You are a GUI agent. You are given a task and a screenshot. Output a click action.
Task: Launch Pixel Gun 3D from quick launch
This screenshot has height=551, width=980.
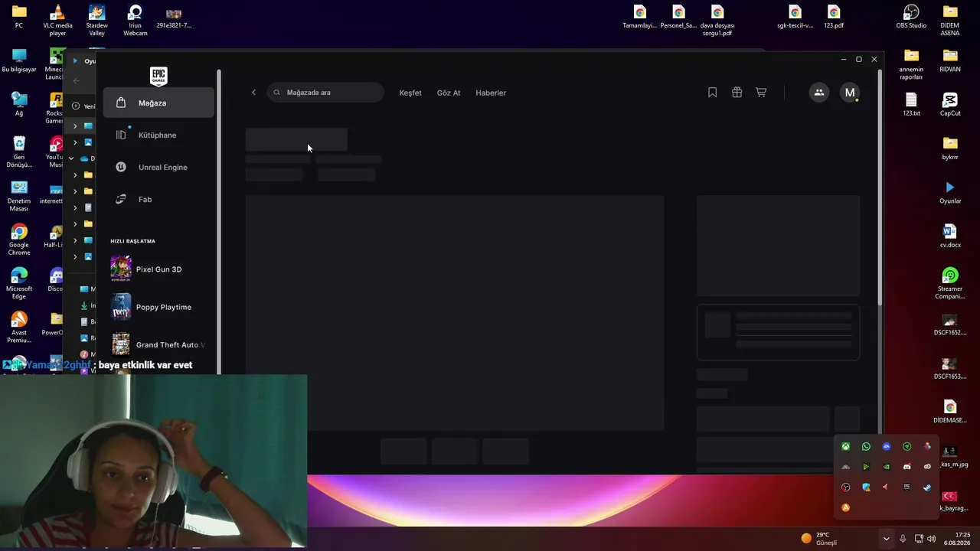[158, 269]
